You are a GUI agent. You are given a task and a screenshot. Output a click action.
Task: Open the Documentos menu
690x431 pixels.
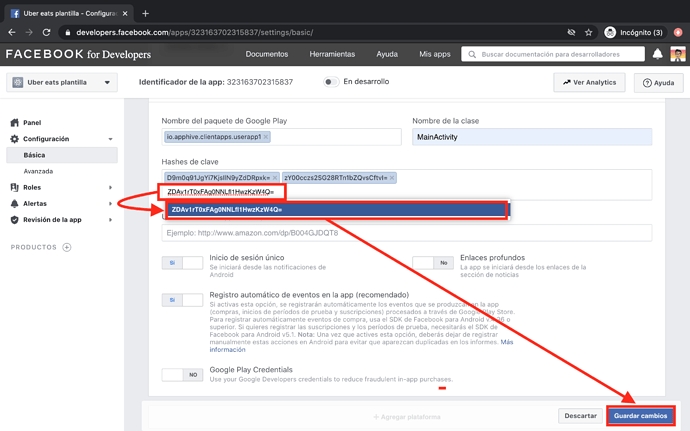pyautogui.click(x=267, y=54)
